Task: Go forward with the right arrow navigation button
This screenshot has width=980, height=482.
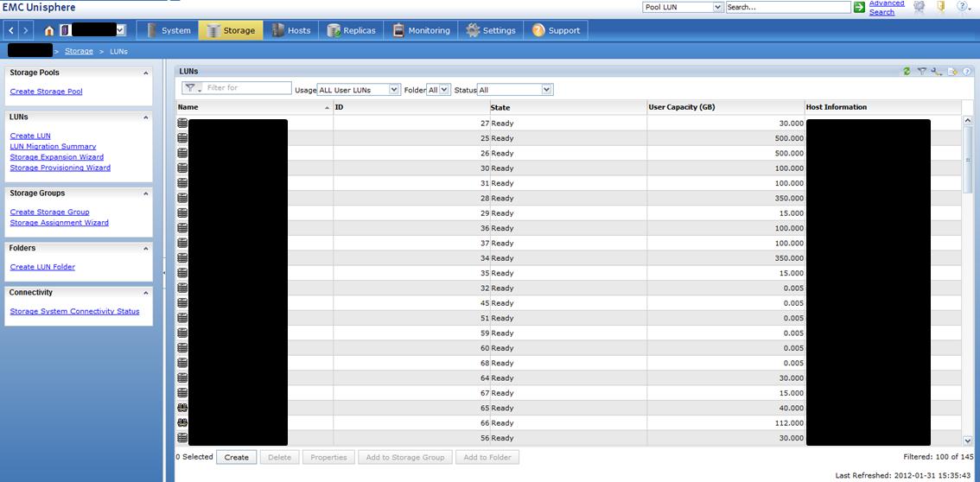Action: coord(25,30)
